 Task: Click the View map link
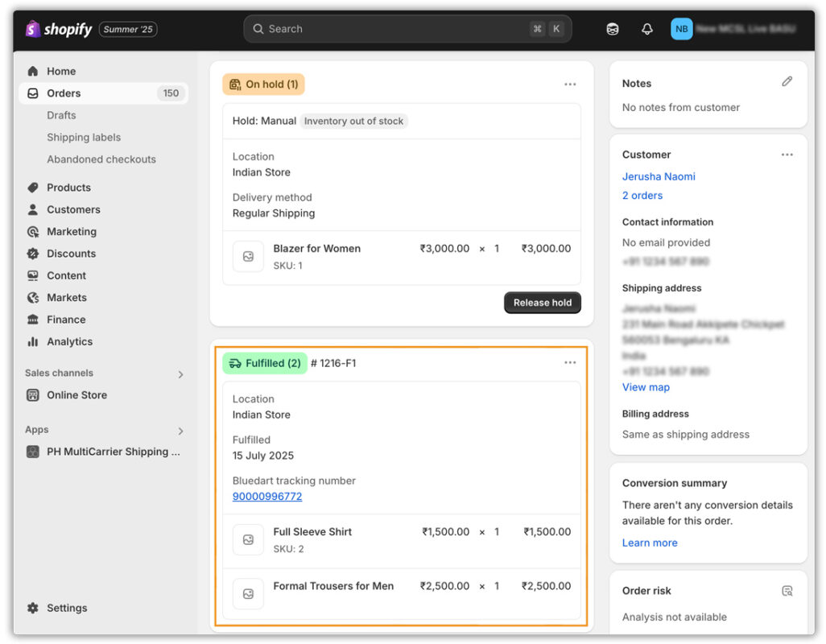click(646, 387)
